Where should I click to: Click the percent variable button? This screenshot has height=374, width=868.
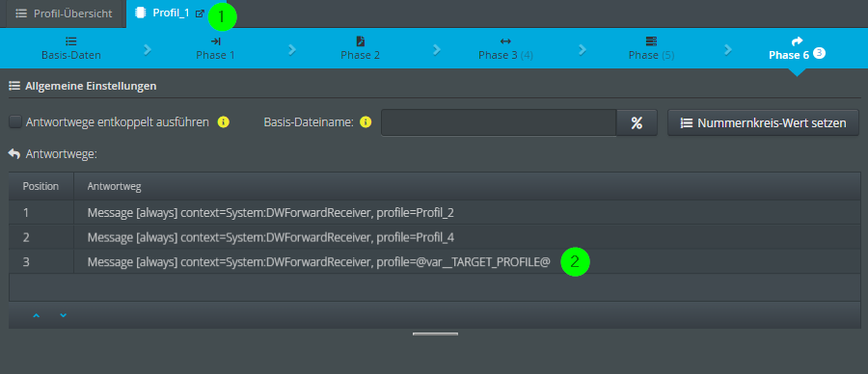[637, 122]
